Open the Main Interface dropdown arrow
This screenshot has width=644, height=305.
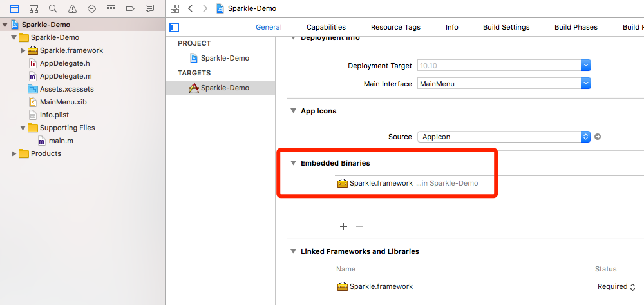click(586, 83)
